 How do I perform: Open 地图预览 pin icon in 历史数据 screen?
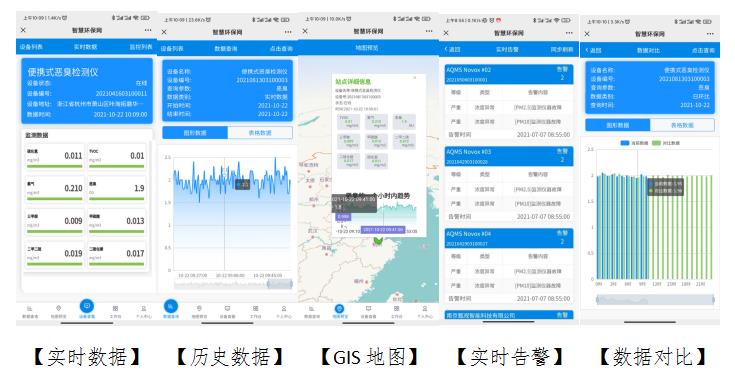click(x=199, y=309)
